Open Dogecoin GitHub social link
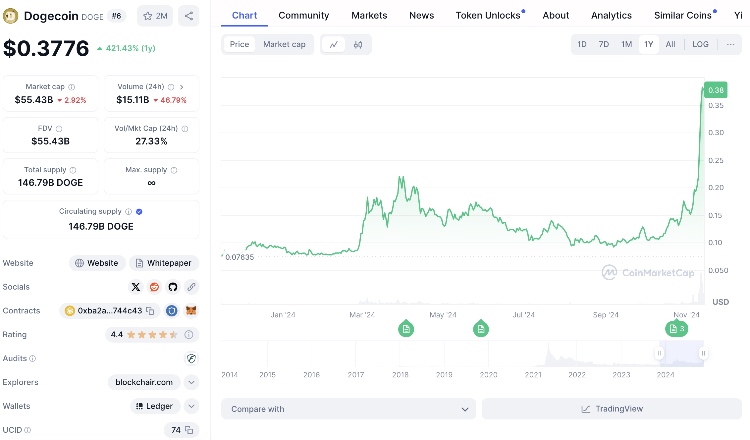 click(x=173, y=287)
